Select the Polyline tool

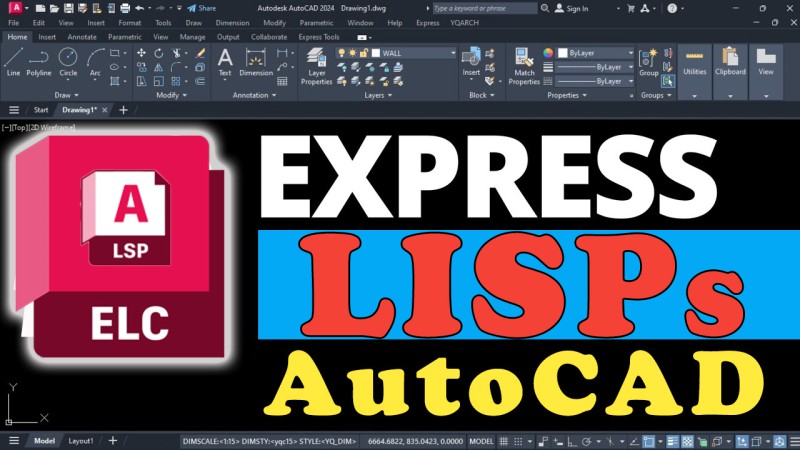click(x=39, y=62)
